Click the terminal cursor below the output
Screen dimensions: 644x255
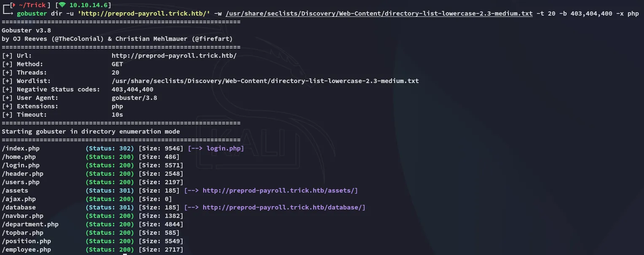[x=125, y=254]
